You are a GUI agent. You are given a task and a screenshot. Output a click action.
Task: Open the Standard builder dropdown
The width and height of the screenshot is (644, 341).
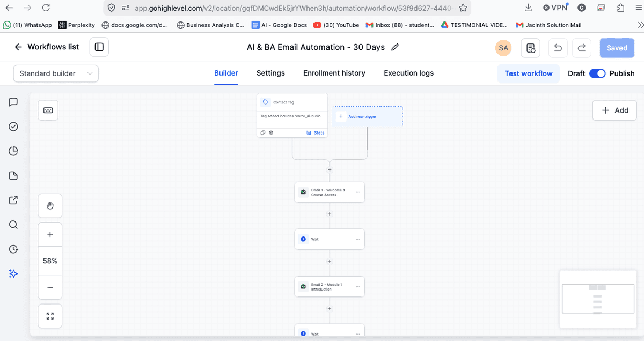[x=56, y=73]
